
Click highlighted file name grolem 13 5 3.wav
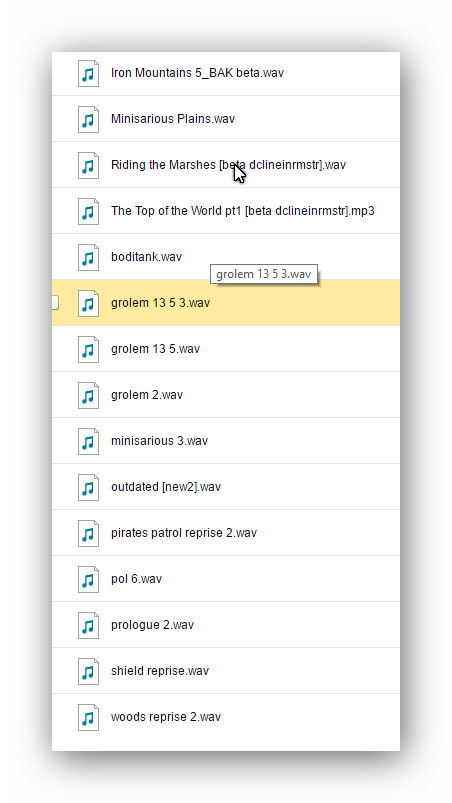(x=160, y=303)
